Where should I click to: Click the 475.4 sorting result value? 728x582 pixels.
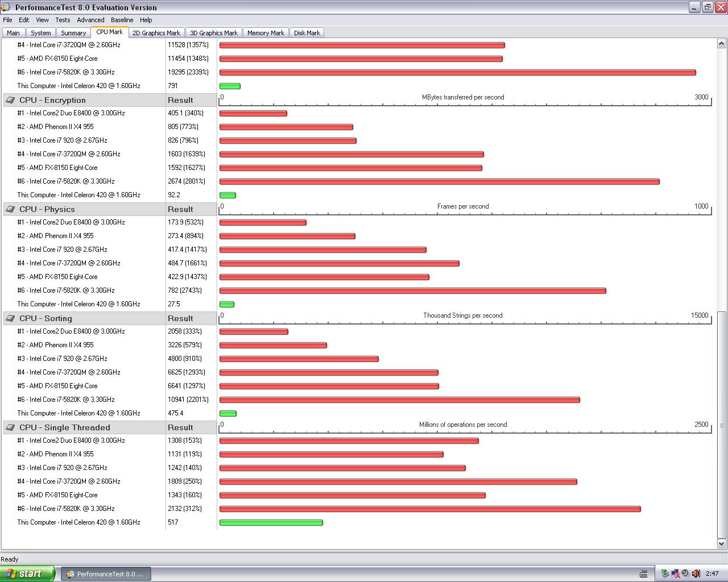point(176,413)
